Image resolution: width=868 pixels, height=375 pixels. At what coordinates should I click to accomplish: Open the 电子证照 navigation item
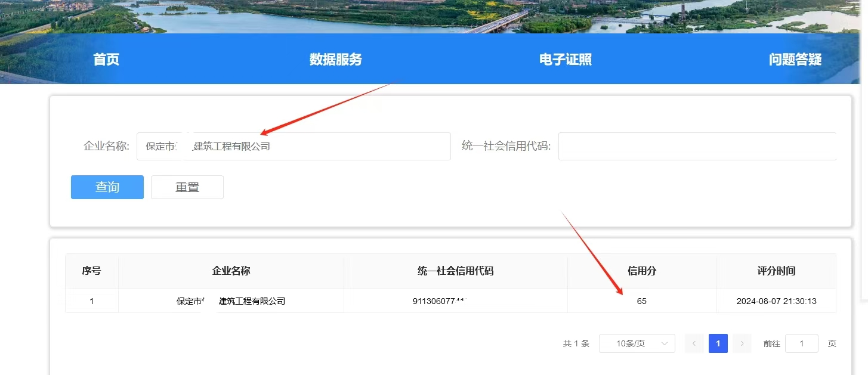565,59
